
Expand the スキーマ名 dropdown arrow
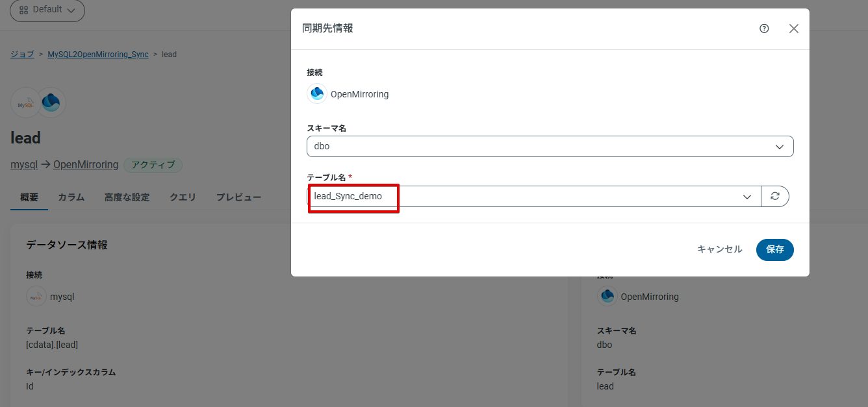tap(780, 146)
